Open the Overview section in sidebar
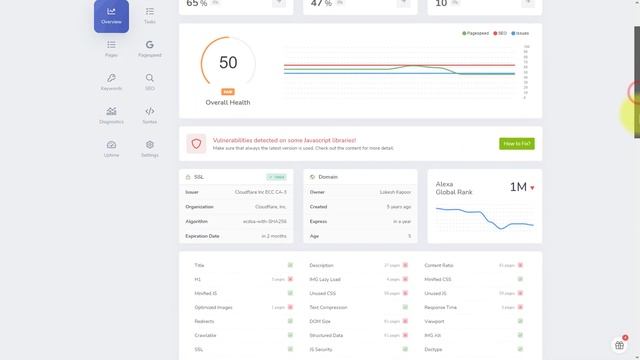This screenshot has height=360, width=640. [111, 16]
